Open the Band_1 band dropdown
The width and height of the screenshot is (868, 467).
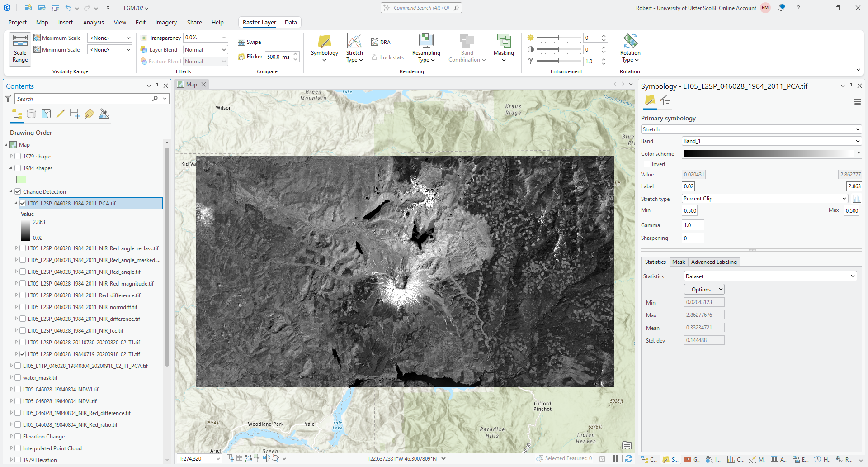click(x=771, y=141)
